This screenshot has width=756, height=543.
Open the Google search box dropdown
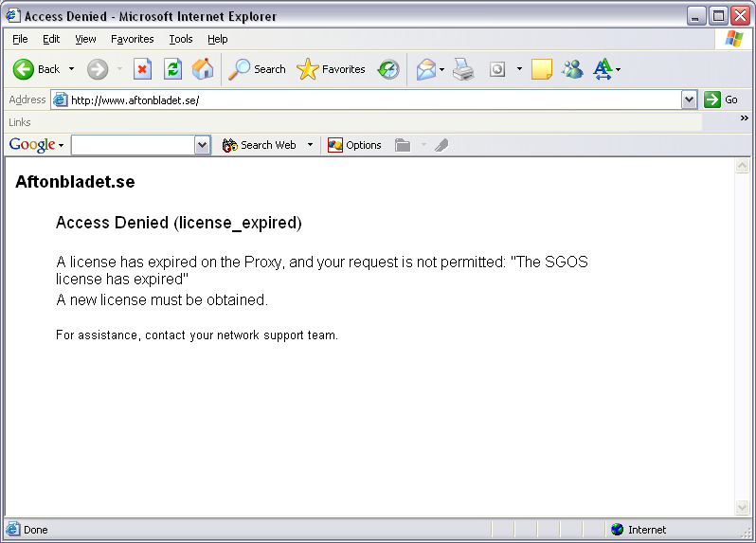[203, 145]
